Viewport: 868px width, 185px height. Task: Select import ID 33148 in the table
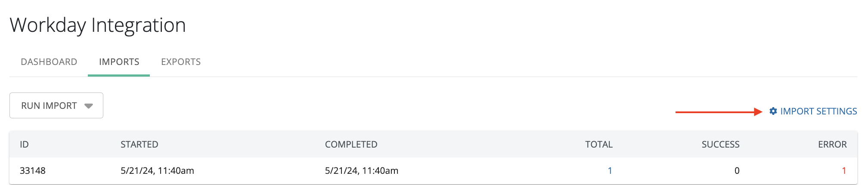click(x=33, y=171)
